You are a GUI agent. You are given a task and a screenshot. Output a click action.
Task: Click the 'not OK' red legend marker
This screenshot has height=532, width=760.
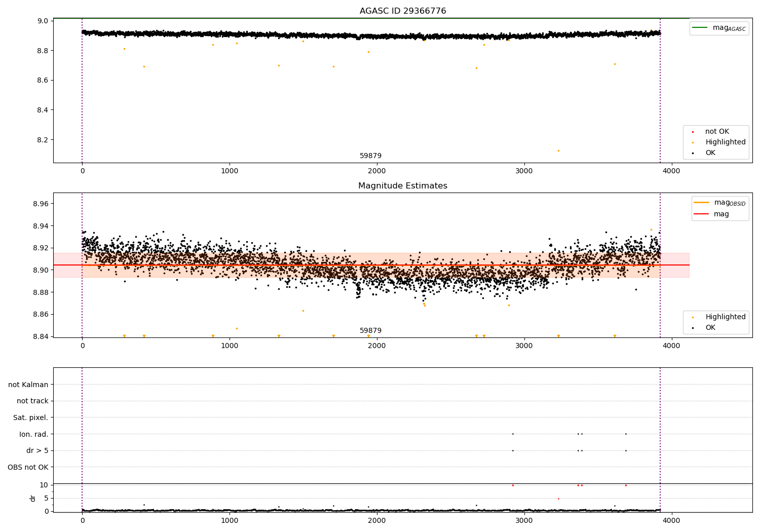point(693,132)
